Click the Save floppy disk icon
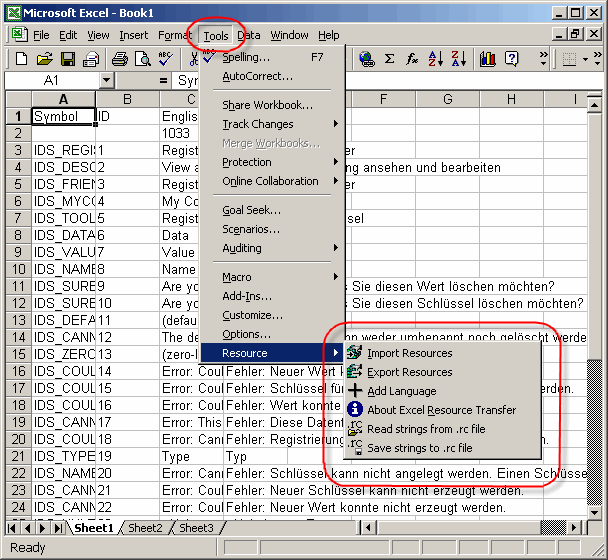608x560 pixels. pyautogui.click(x=68, y=60)
